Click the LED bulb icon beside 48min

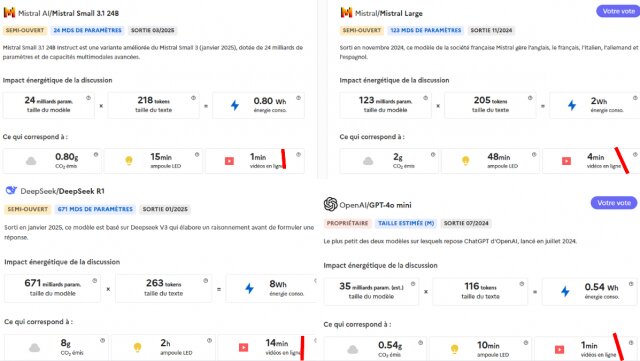[466, 161]
